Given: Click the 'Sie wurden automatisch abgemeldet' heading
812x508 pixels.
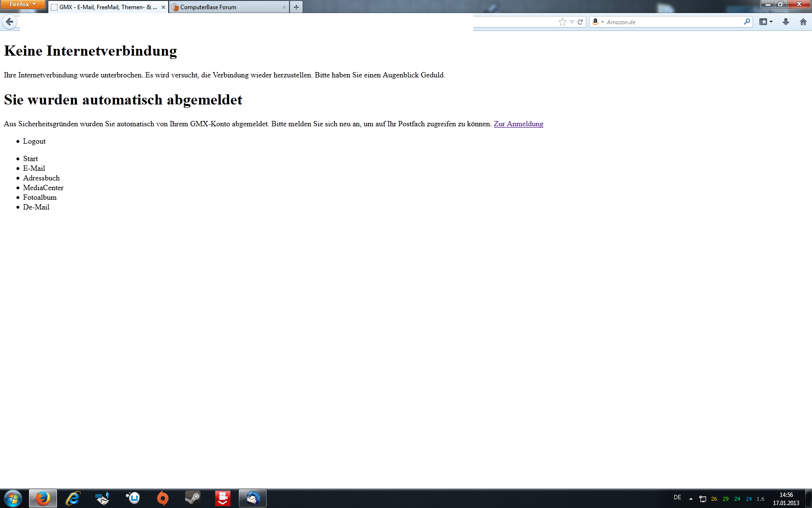Looking at the screenshot, I should tap(123, 100).
